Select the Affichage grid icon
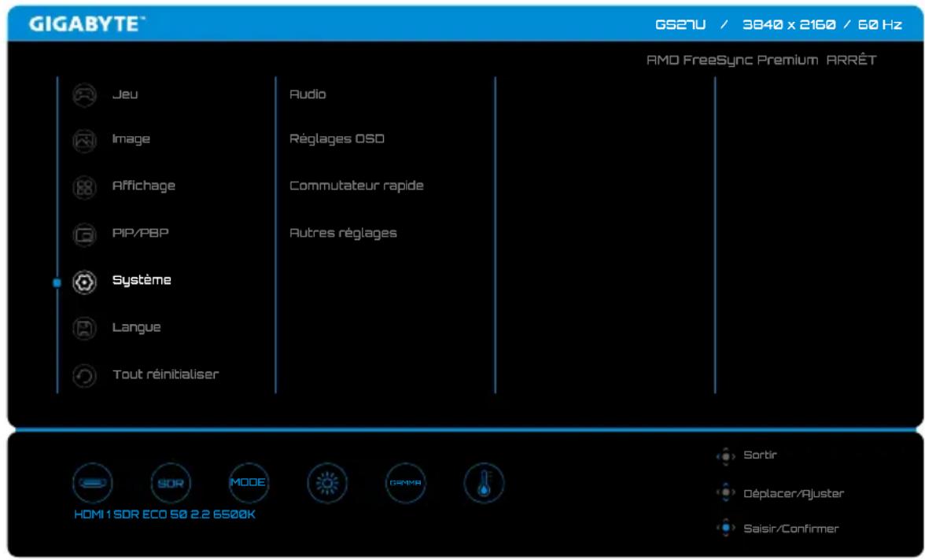 (x=84, y=188)
